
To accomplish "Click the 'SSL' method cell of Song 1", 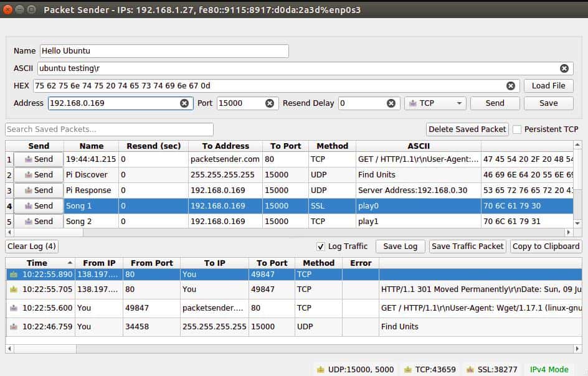I will point(332,206).
